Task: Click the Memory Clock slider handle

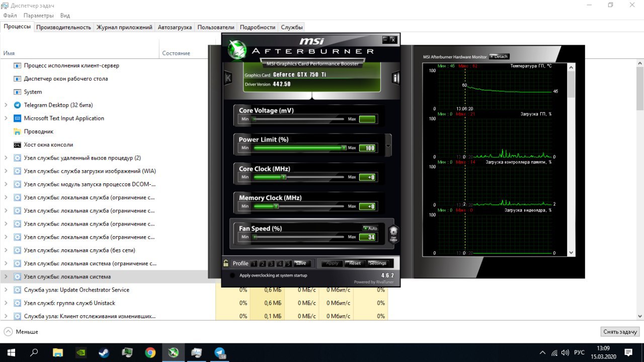Action: pos(276,206)
